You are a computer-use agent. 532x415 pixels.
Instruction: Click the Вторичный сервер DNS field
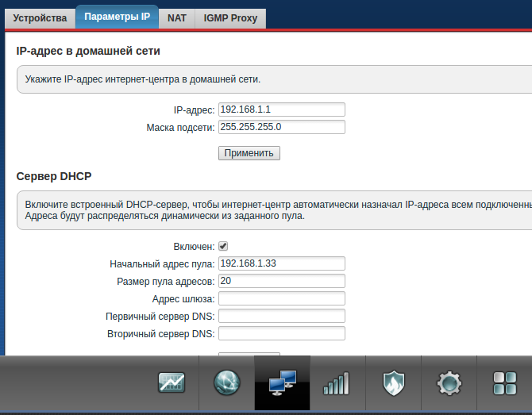pyautogui.click(x=282, y=333)
